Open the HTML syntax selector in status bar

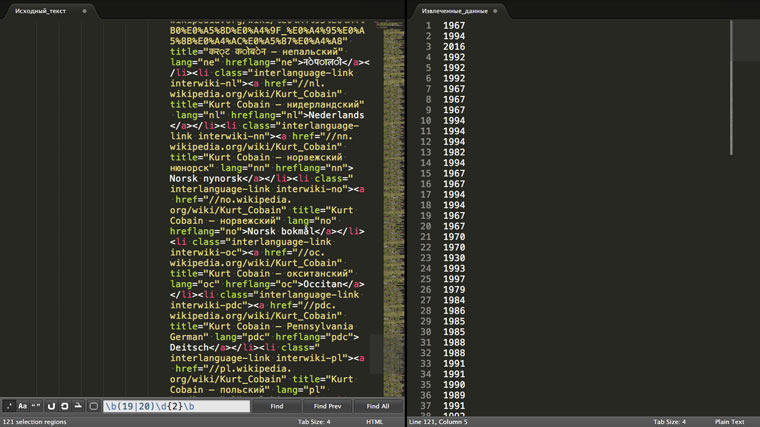point(375,422)
